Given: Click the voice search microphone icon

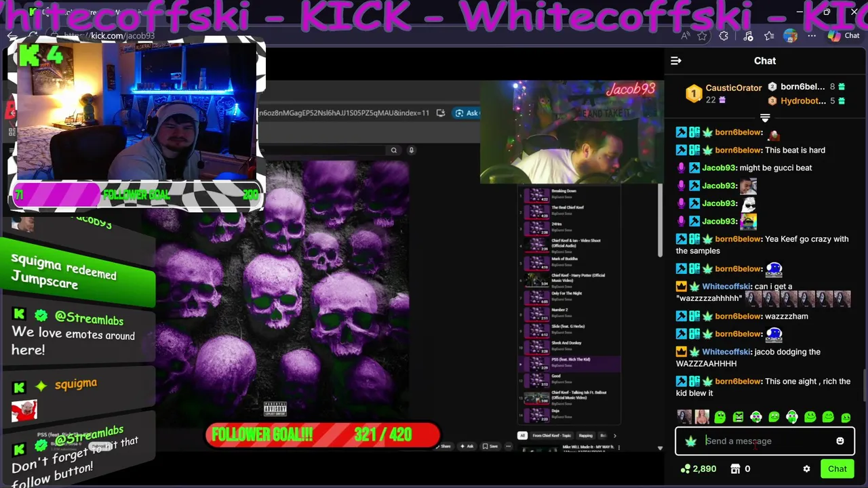Looking at the screenshot, I should pos(411,150).
